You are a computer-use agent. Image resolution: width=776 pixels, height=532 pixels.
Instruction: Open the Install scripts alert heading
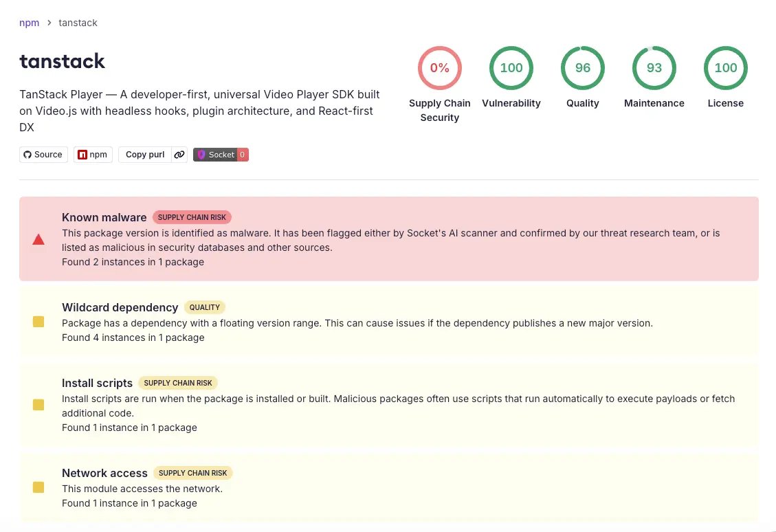point(97,383)
